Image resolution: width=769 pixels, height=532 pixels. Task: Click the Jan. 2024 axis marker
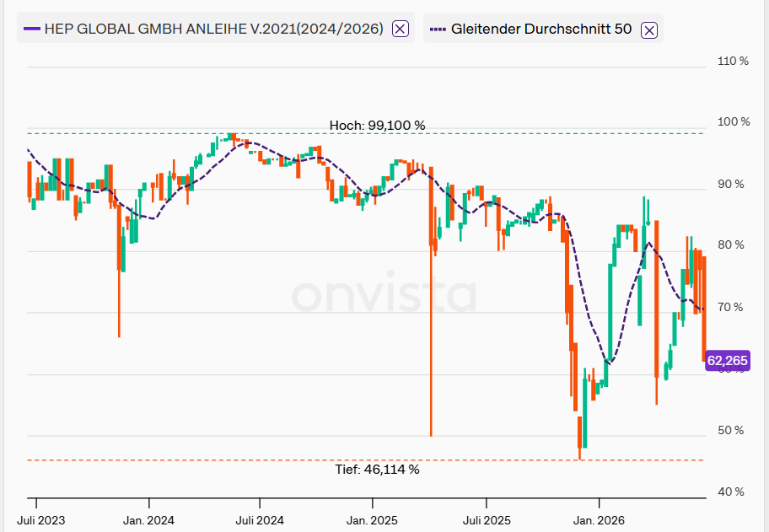pyautogui.click(x=148, y=520)
